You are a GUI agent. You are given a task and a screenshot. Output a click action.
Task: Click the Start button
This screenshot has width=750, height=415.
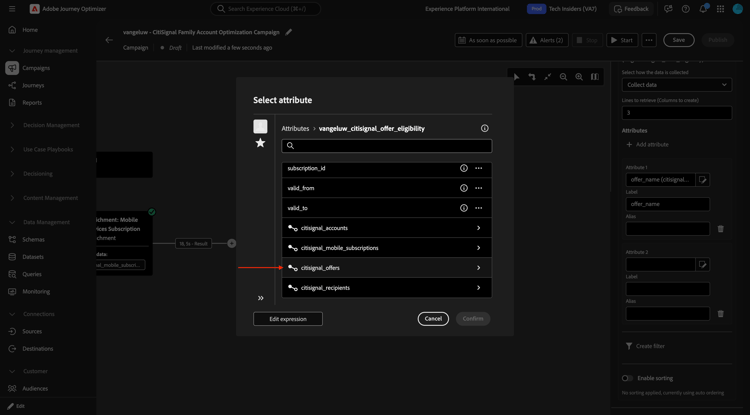(622, 40)
